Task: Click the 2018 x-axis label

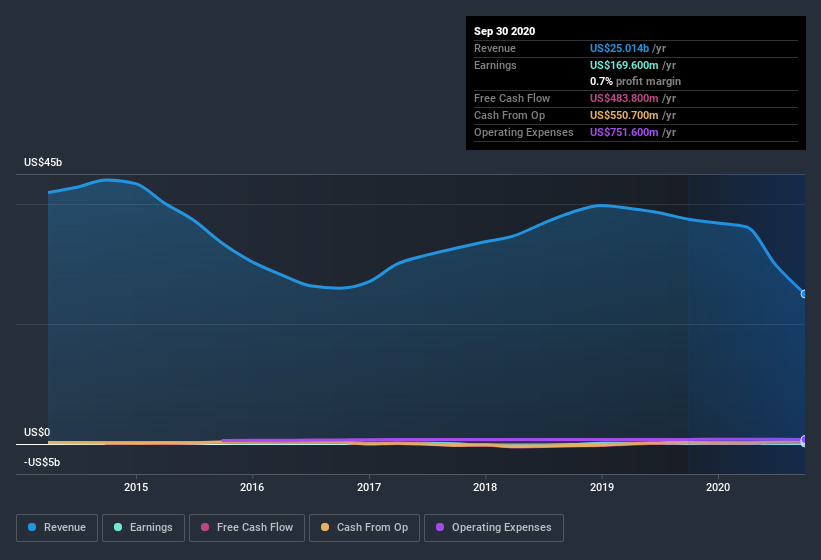Action: coord(485,487)
